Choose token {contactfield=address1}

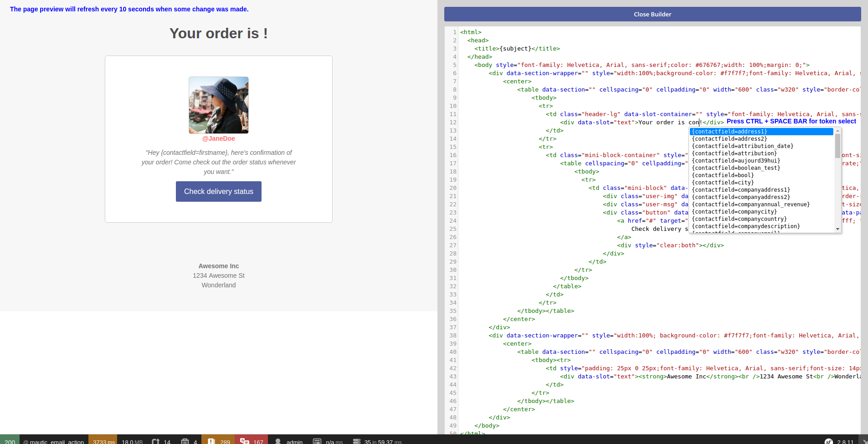[761, 132]
